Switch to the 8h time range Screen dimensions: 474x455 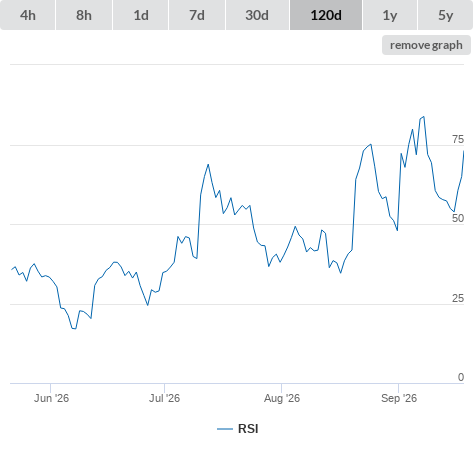click(84, 15)
